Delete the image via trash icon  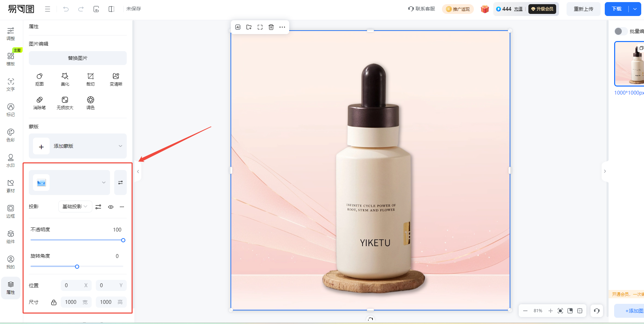(271, 27)
